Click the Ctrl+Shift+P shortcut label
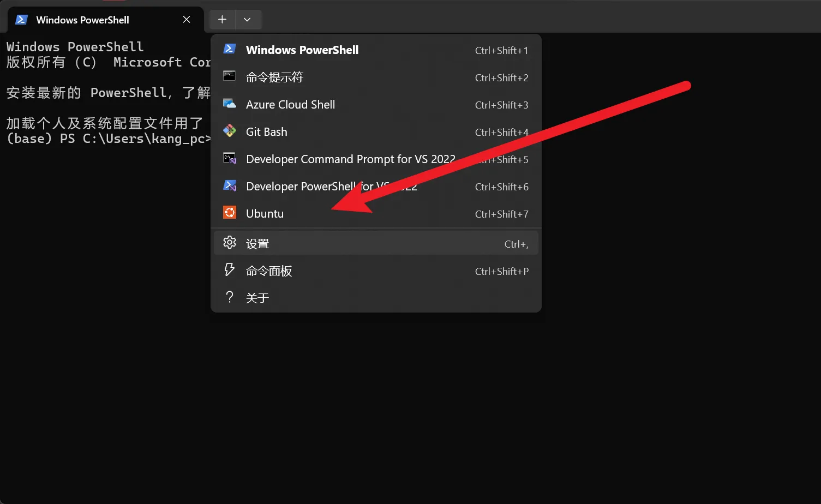 (501, 272)
